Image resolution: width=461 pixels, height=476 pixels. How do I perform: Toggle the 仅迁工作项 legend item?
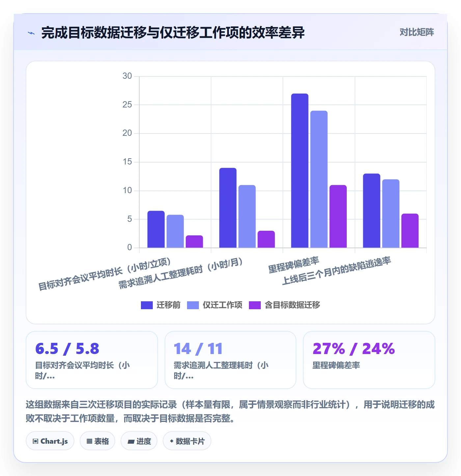coord(215,305)
